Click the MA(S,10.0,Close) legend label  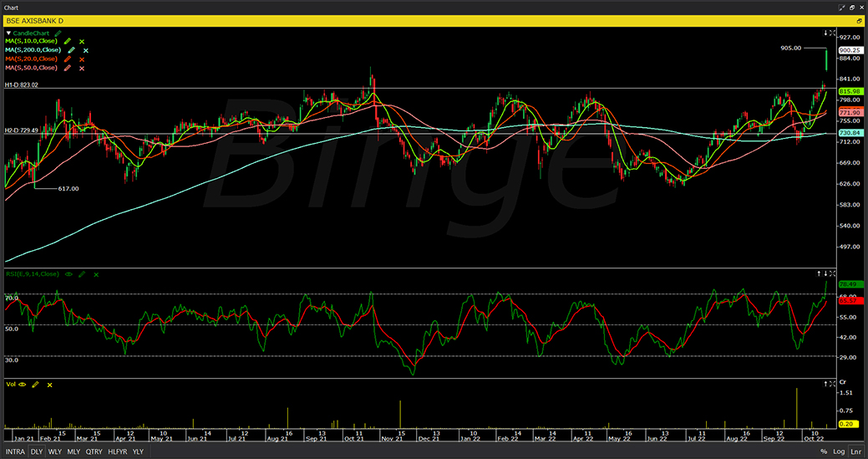[31, 41]
